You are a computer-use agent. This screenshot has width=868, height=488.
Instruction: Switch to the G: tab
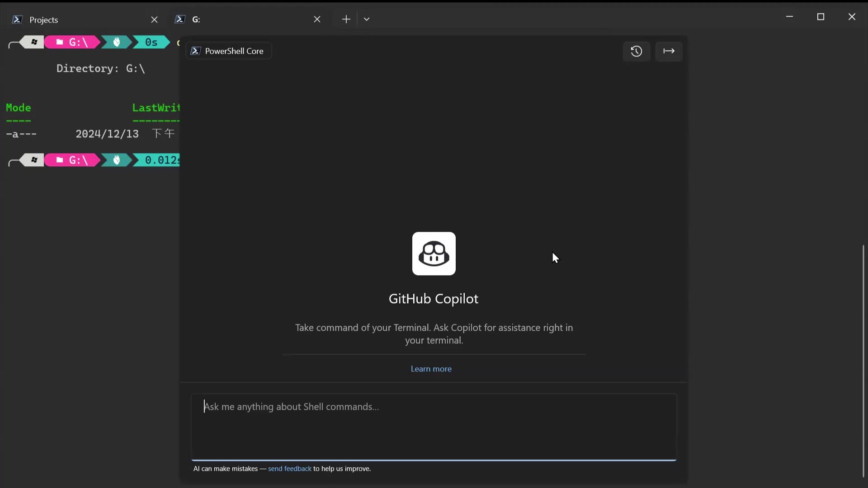[249, 19]
